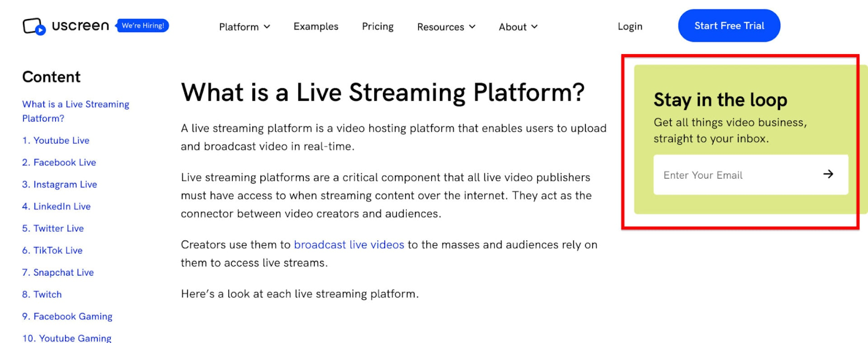Click the main article heading text
This screenshot has height=343, width=868.
point(383,93)
